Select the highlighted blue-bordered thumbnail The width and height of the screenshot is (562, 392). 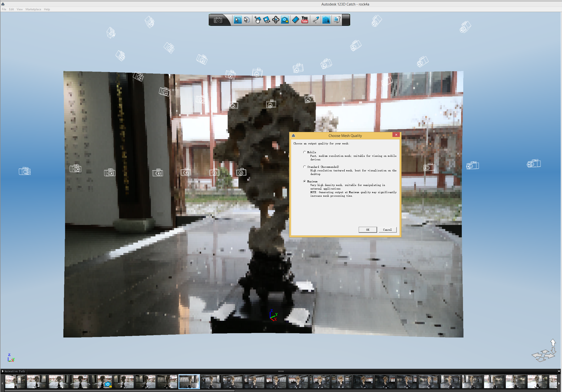[x=189, y=381]
